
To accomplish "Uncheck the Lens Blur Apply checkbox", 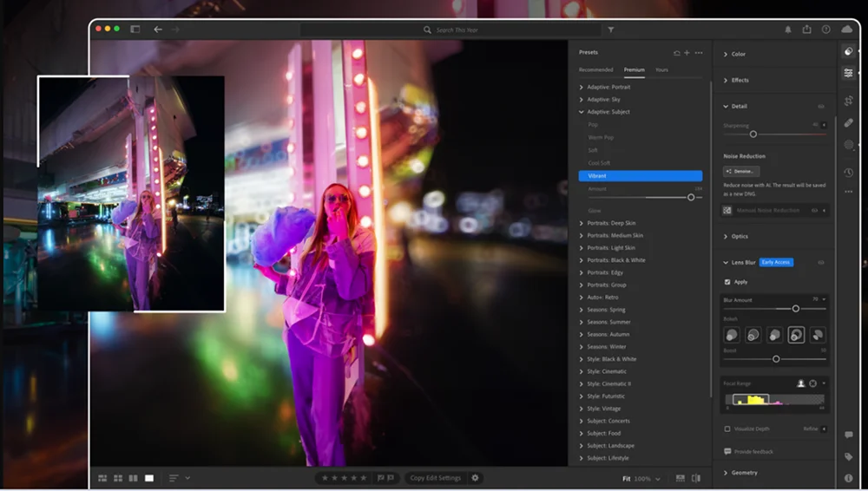I will [727, 282].
